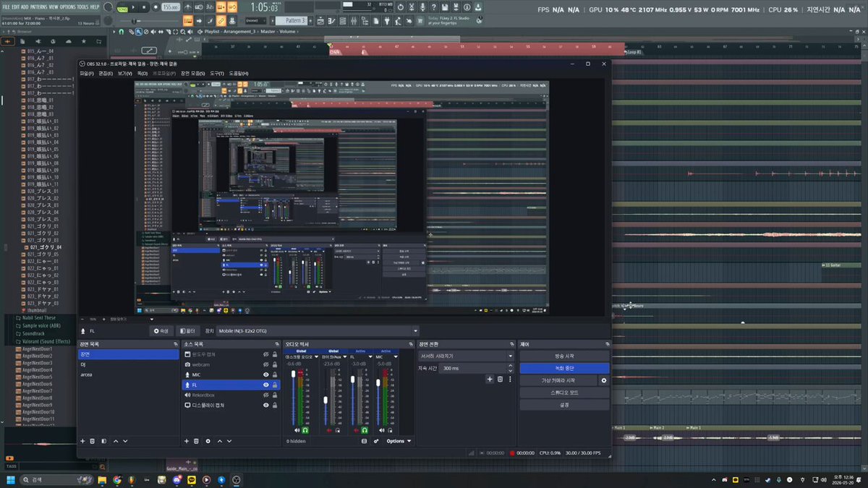Image resolution: width=868 pixels, height=488 pixels.
Task: Click the FL Studio record button
Action: pos(155,7)
